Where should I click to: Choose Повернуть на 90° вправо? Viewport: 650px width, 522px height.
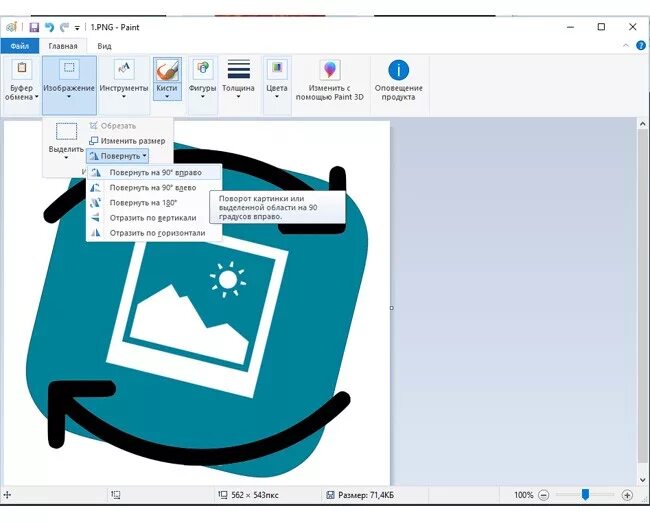pos(154,172)
